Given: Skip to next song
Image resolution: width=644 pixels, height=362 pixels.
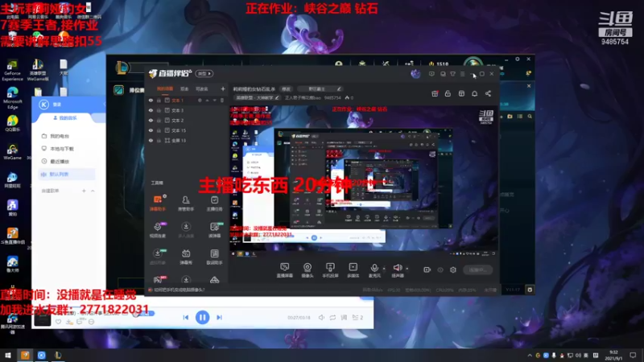Looking at the screenshot, I should point(219,317).
